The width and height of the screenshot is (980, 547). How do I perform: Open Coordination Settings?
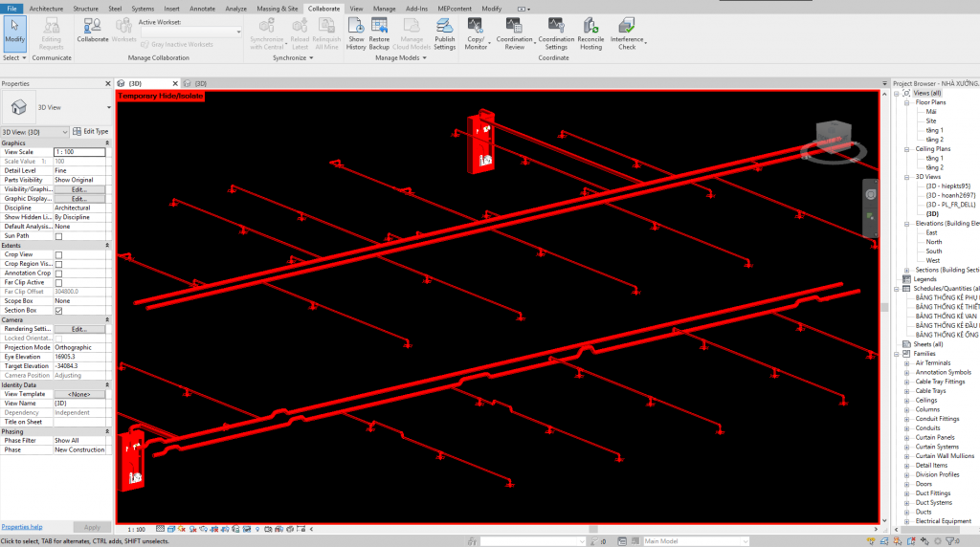(556, 33)
